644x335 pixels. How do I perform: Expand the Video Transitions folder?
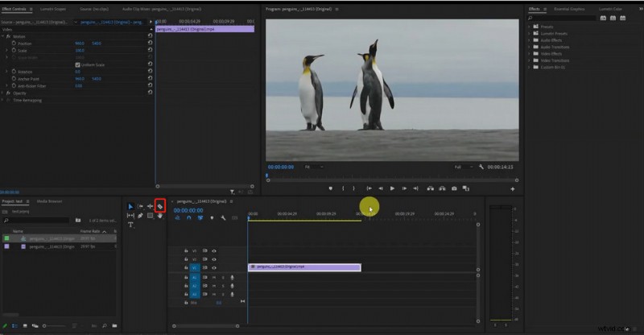[x=529, y=60]
